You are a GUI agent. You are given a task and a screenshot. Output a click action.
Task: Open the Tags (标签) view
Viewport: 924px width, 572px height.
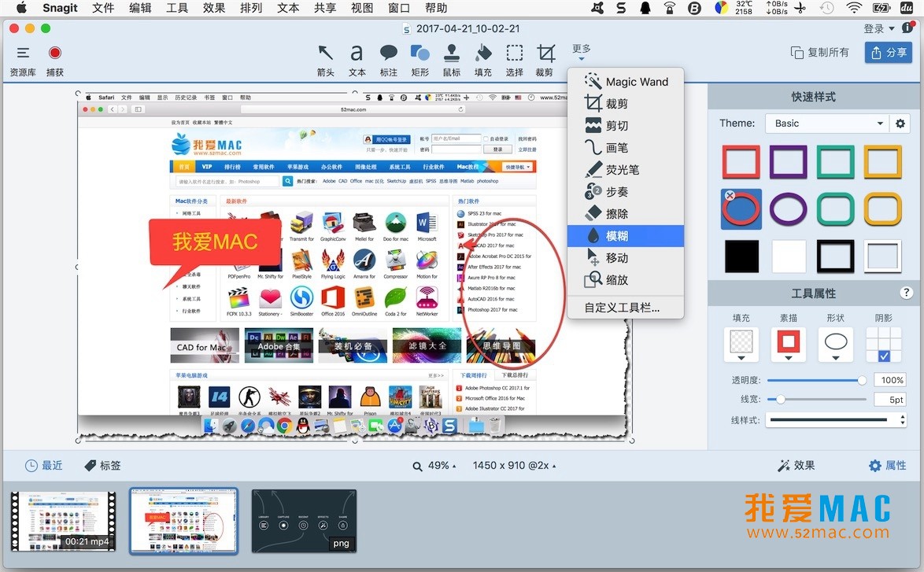click(x=102, y=465)
